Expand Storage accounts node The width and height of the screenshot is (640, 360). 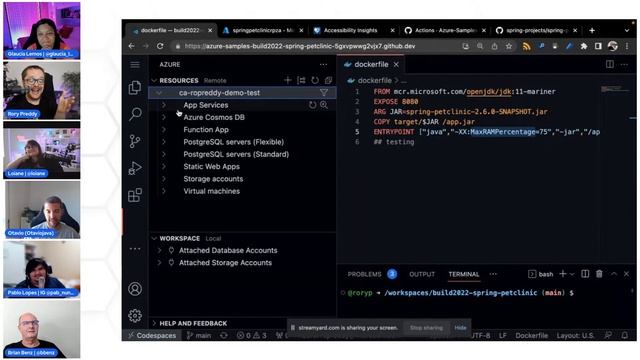164,178
